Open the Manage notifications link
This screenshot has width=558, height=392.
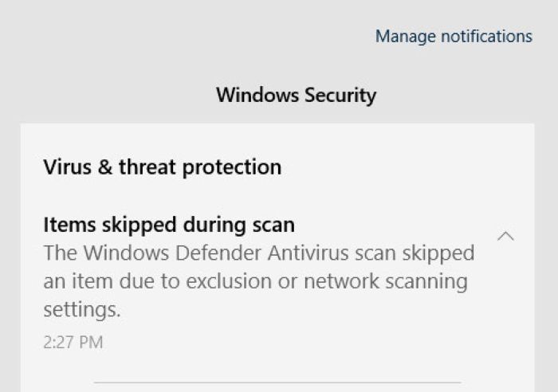pos(454,37)
